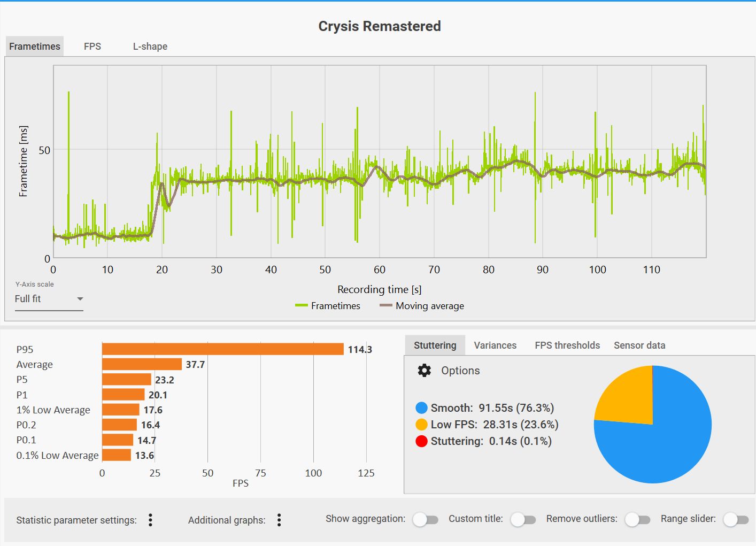Open Statistic parameter settings three-dot menu
This screenshot has width=756, height=546.
tap(150, 520)
